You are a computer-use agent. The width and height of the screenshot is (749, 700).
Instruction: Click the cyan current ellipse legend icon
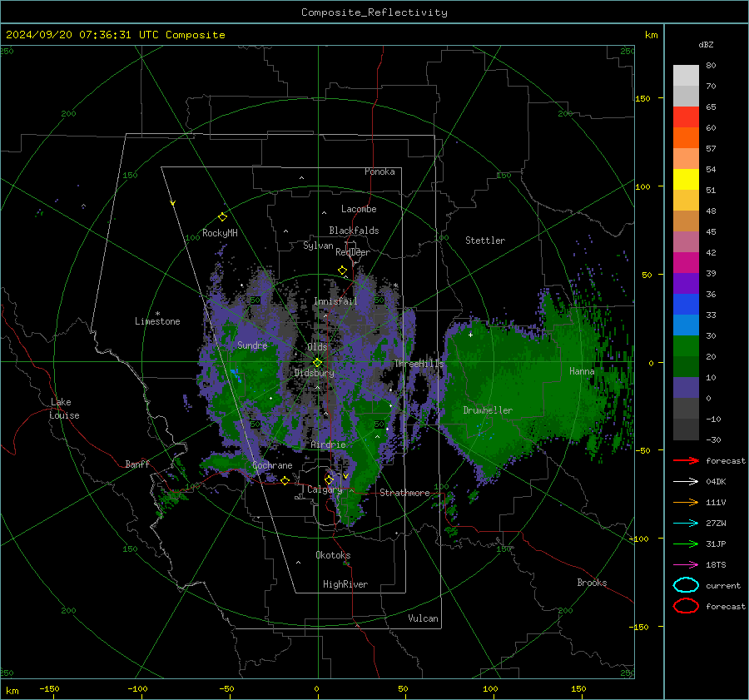pyautogui.click(x=686, y=585)
